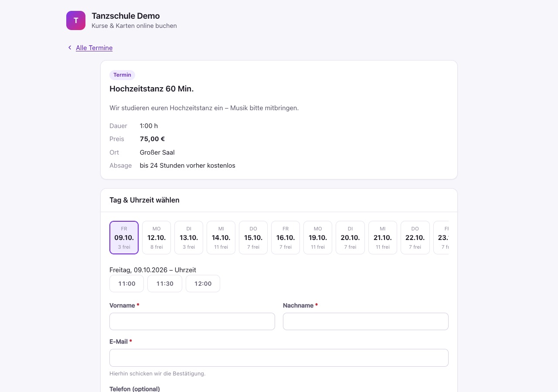Select Monday 12.10. with 8 frei
The height and width of the screenshot is (392, 558).
coord(157,237)
